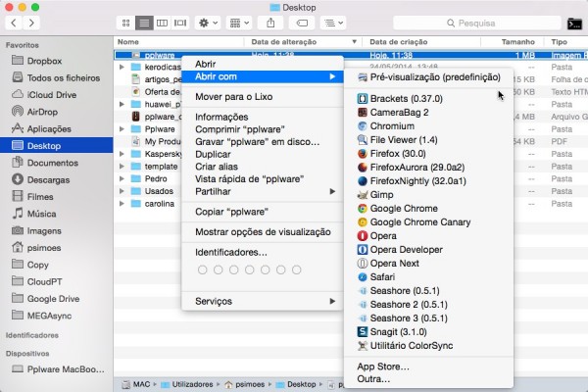Expand the template folder row
This screenshot has width=588, height=392.
click(122, 167)
